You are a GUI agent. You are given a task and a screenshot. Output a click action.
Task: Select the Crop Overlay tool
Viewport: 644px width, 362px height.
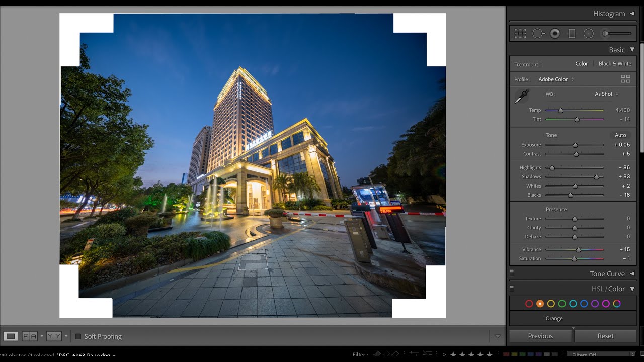click(x=520, y=34)
